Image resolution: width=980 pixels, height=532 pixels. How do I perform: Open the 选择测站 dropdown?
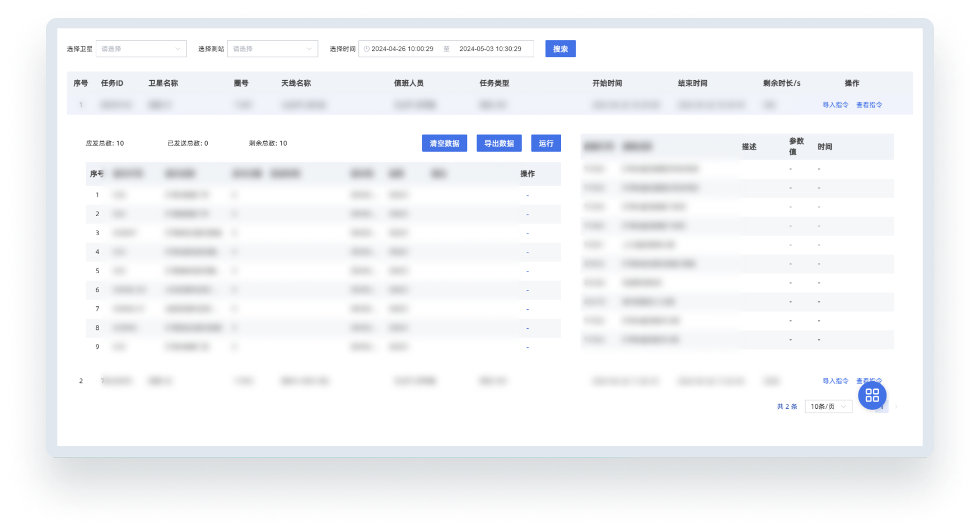point(272,49)
